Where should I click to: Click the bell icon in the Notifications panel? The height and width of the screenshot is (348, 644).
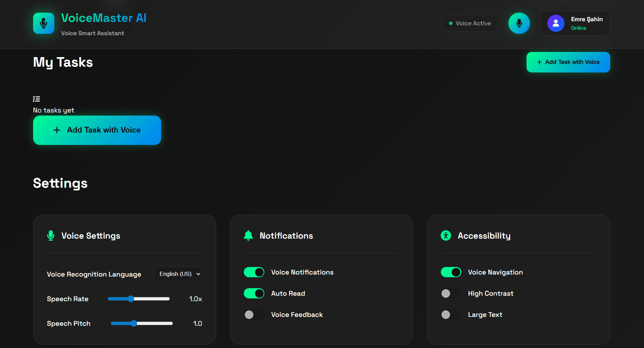click(x=248, y=236)
